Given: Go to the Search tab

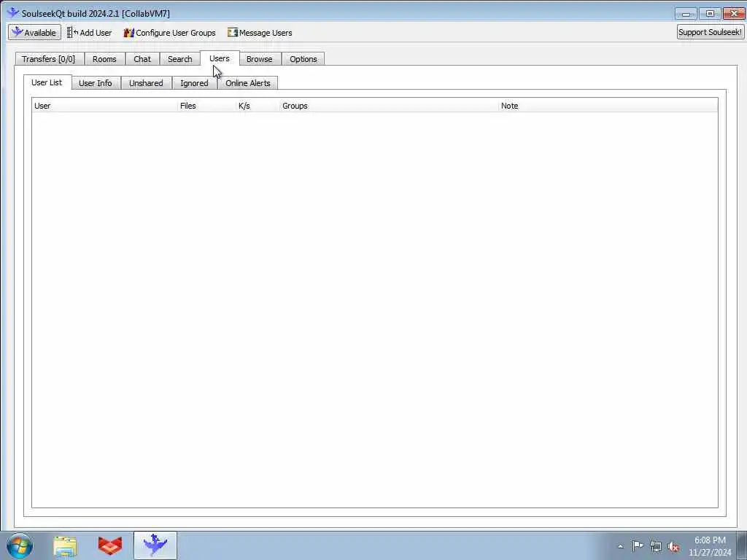Looking at the screenshot, I should pyautogui.click(x=179, y=59).
